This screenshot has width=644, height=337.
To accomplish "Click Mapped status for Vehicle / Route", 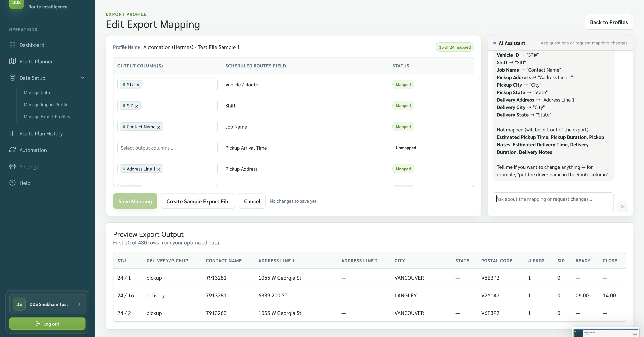I will (403, 84).
